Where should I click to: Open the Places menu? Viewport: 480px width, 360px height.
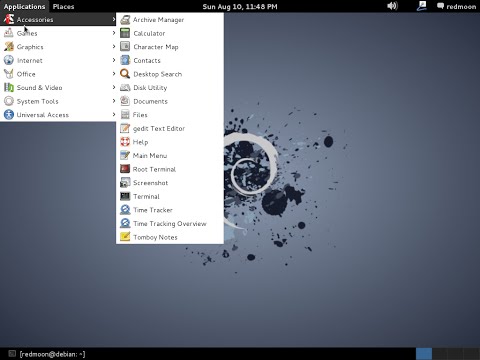pyautogui.click(x=63, y=6)
